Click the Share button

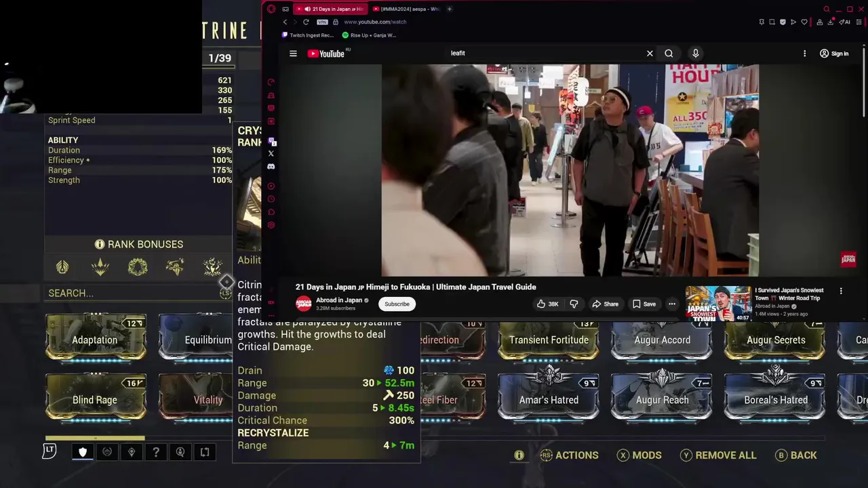tap(605, 304)
